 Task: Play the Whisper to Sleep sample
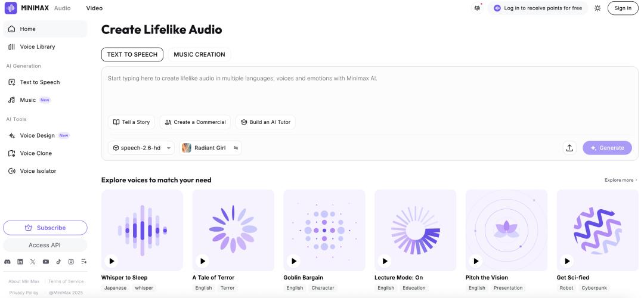[x=112, y=261]
